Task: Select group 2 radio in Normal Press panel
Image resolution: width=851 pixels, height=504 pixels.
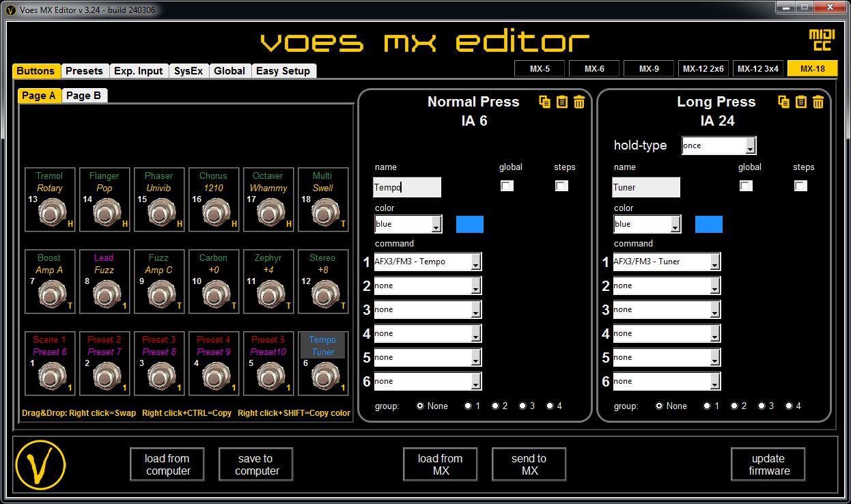Action: 495,406
